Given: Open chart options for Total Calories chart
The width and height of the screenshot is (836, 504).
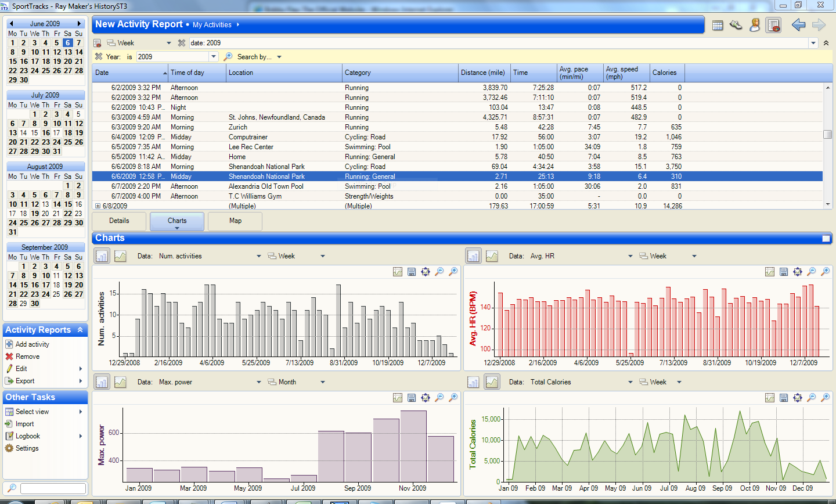Looking at the screenshot, I should [x=769, y=398].
